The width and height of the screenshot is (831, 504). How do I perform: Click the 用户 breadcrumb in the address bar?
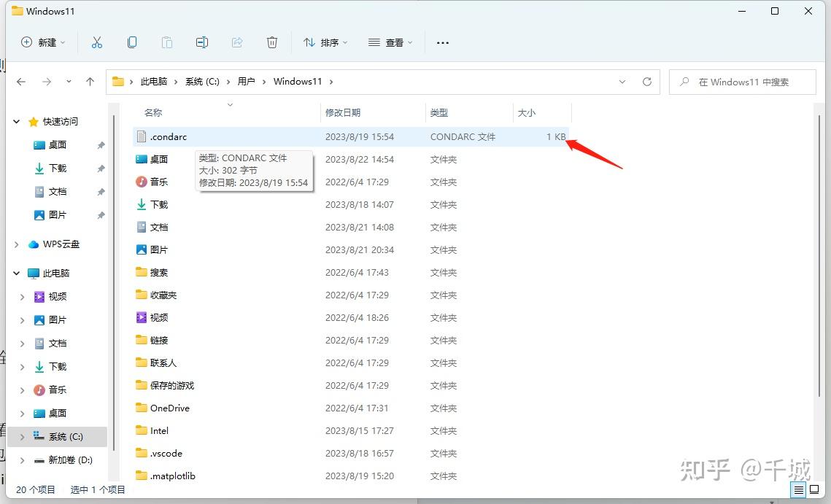click(246, 82)
